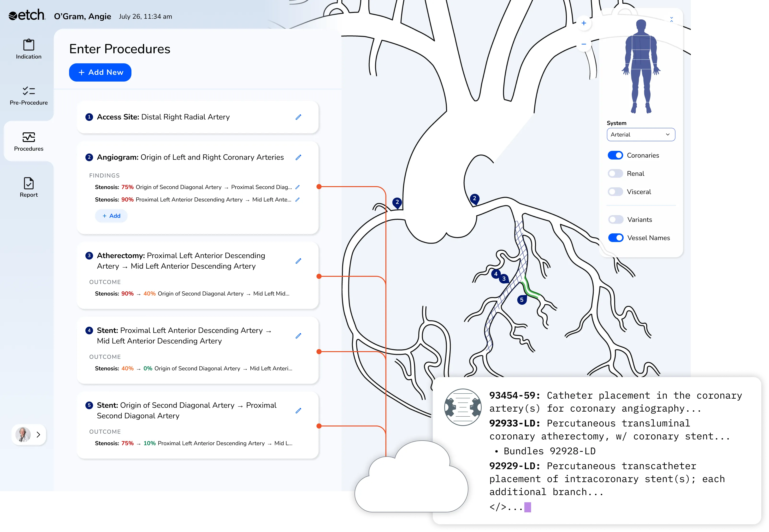This screenshot has width=769, height=532.
Task: Disable the Coronaries toggle
Action: coord(615,155)
